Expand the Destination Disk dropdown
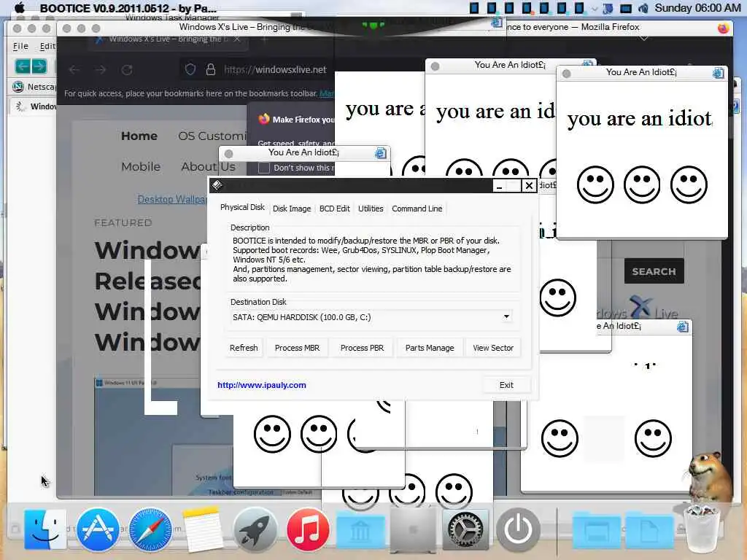Viewport: 747px width, 560px height. [506, 316]
